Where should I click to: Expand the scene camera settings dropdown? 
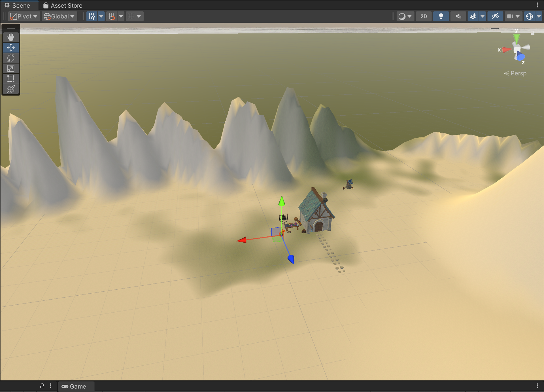(517, 16)
